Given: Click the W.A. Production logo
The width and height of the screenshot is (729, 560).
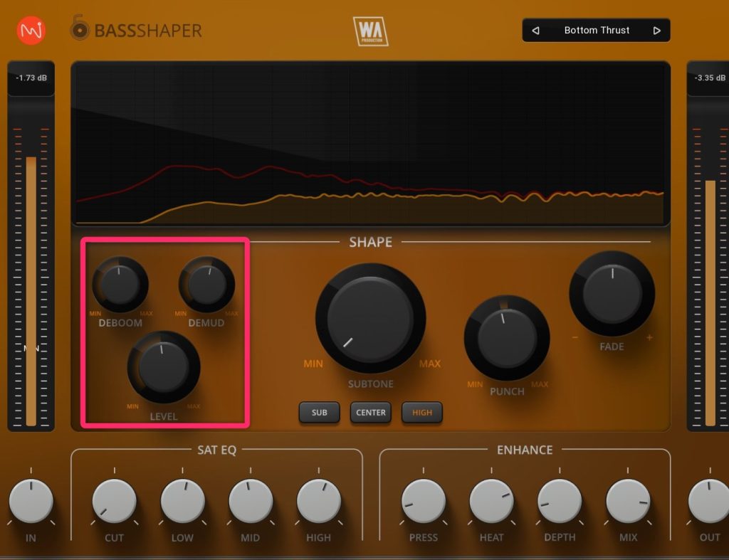Looking at the screenshot, I should tap(370, 31).
